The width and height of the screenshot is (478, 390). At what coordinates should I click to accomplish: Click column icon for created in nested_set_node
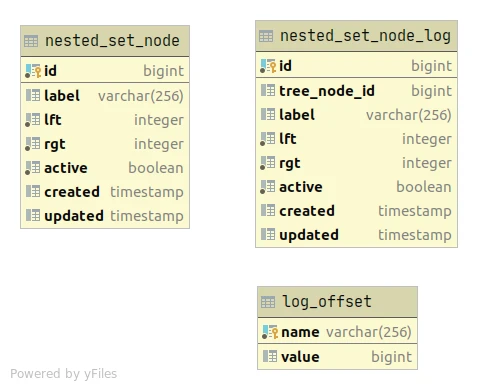pos(33,191)
